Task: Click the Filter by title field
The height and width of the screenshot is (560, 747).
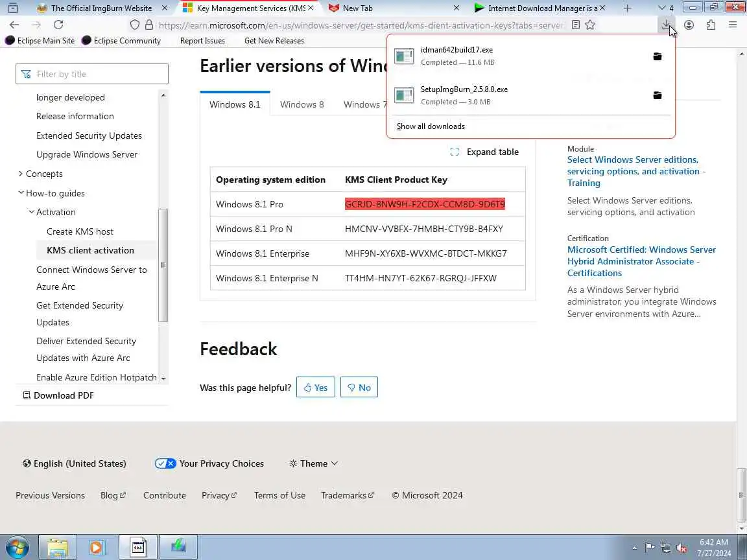Action: 92,74
